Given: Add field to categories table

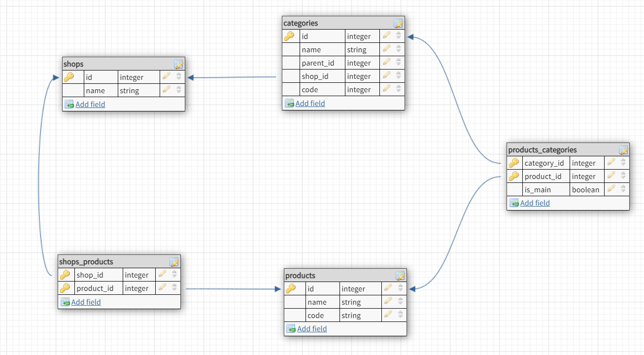Looking at the screenshot, I should click(310, 103).
